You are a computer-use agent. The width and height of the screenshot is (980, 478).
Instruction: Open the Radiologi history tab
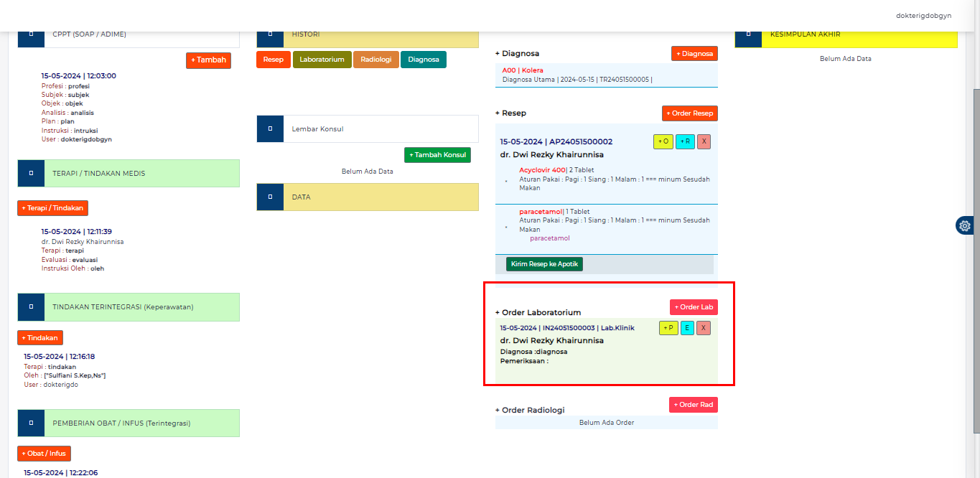[375, 60]
